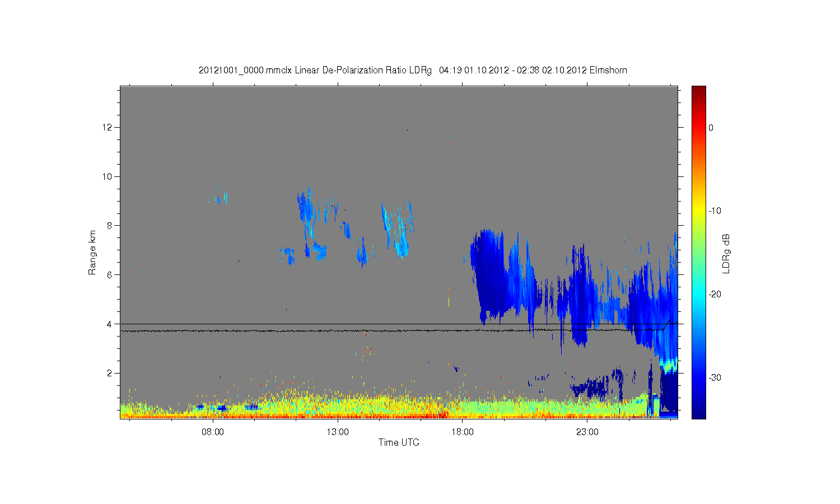The width and height of the screenshot is (840, 504).
Task: Click the 13:00 time tick label
Action: (338, 432)
